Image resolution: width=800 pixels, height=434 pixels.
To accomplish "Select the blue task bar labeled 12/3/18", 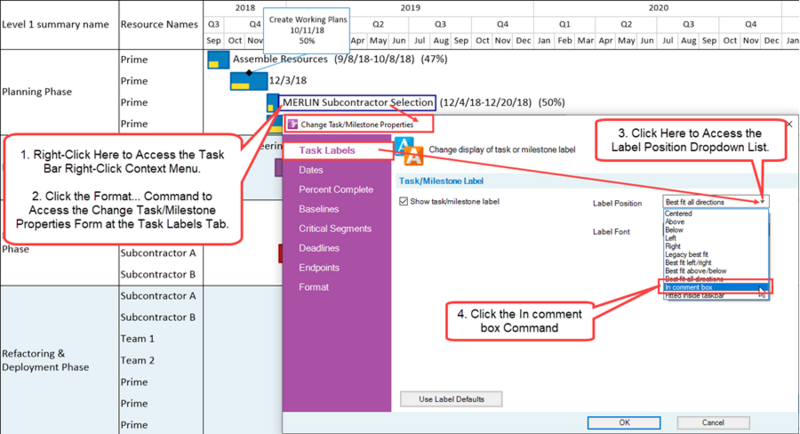I will (x=248, y=82).
